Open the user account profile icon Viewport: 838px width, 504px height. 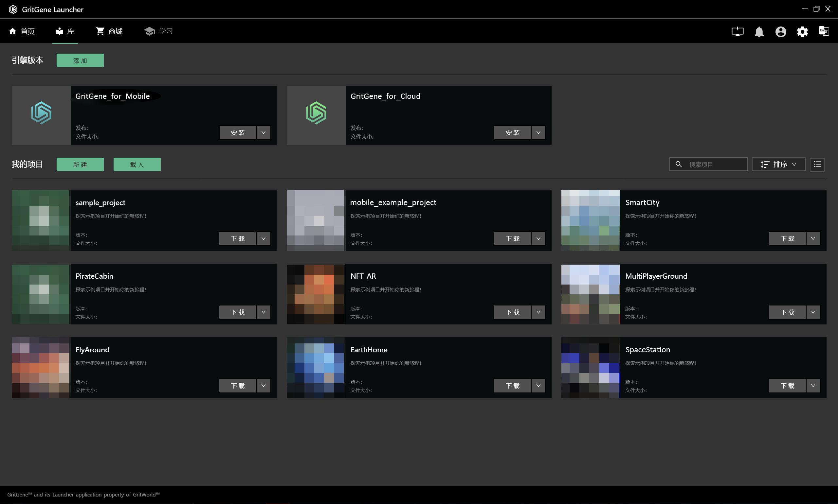click(x=781, y=32)
